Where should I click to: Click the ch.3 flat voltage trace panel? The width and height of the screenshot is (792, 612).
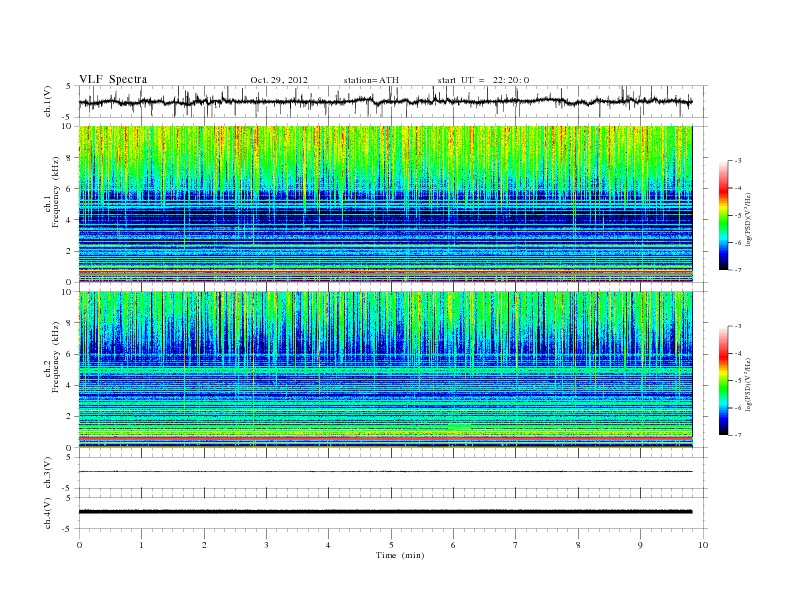(392, 473)
